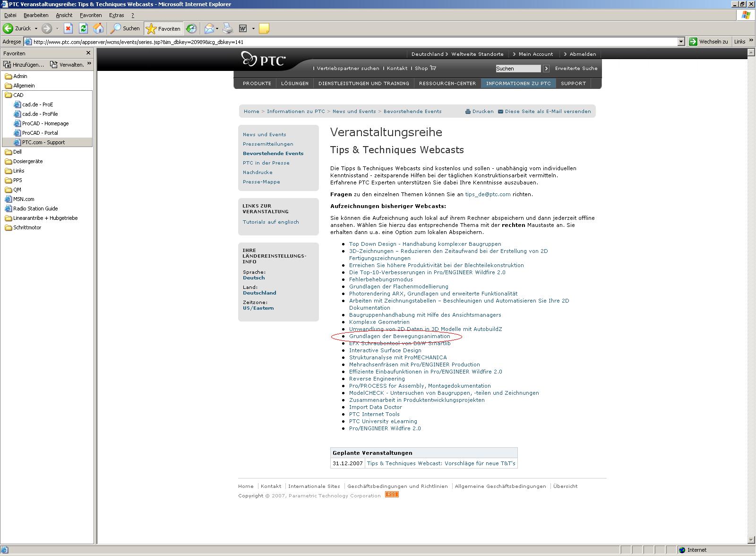The height and width of the screenshot is (556, 756).
Task: Open the Admin favorites folder
Action: 16,76
